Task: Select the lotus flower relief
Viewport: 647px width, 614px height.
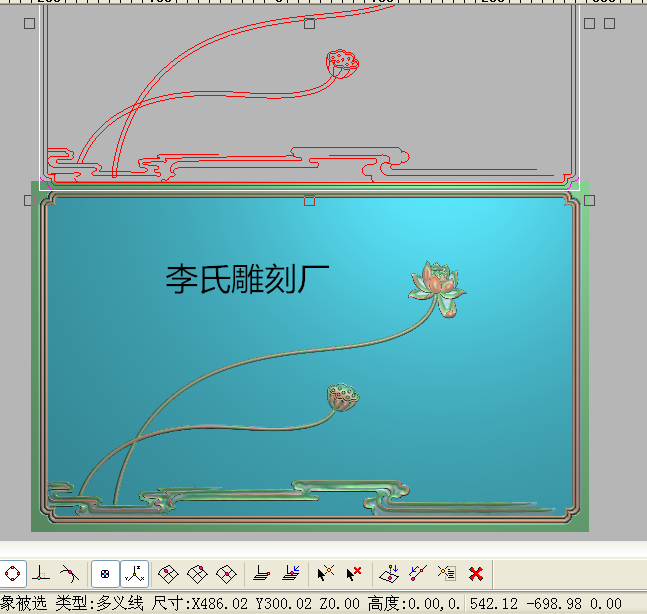Action: pos(437,288)
